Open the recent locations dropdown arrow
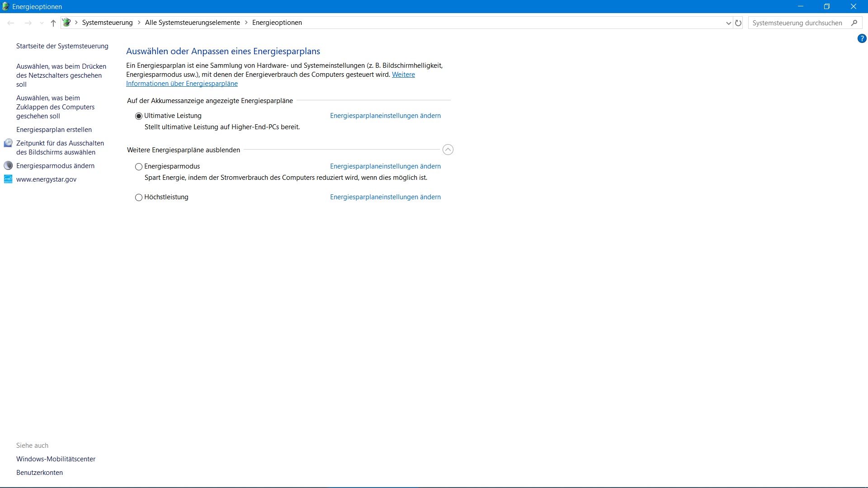This screenshot has height=488, width=868. (x=42, y=23)
